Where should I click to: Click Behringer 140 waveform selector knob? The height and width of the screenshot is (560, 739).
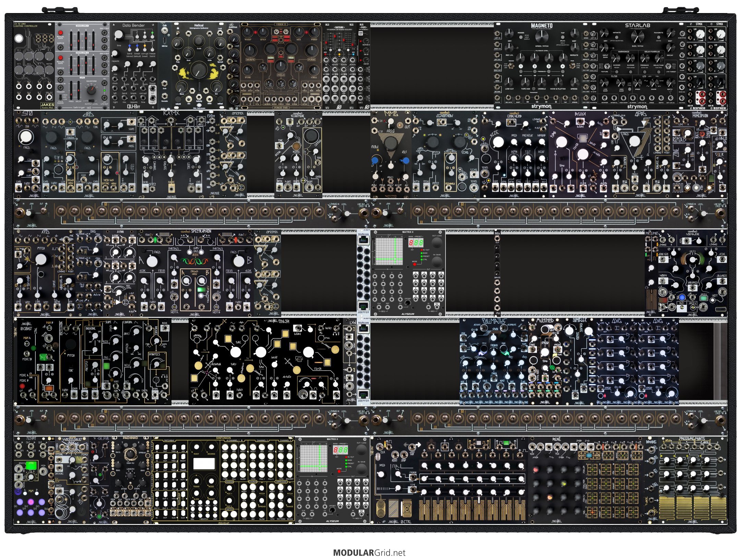[x=92, y=90]
